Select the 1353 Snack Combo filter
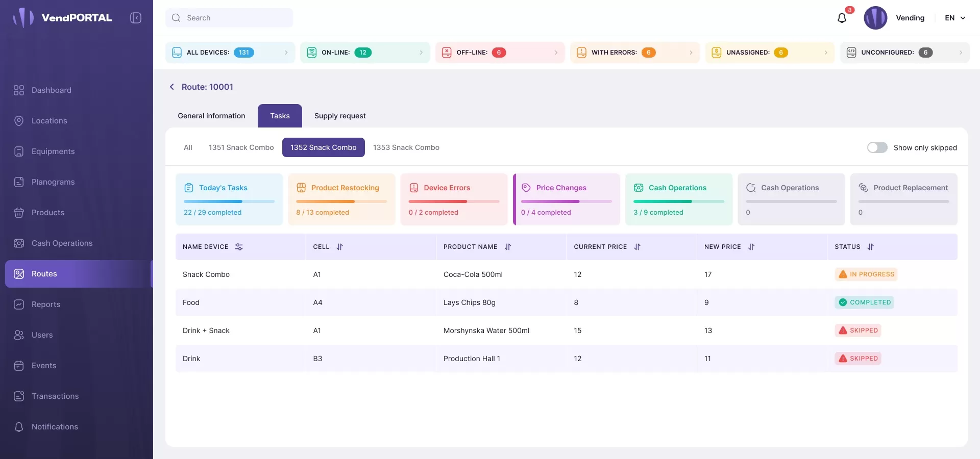Image resolution: width=980 pixels, height=459 pixels. [x=406, y=147]
